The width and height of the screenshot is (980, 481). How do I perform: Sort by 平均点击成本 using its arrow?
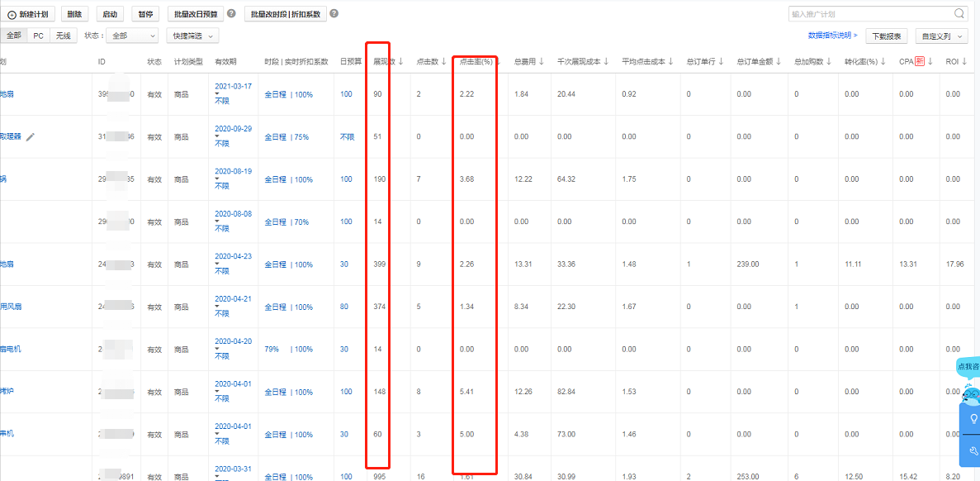coord(670,61)
